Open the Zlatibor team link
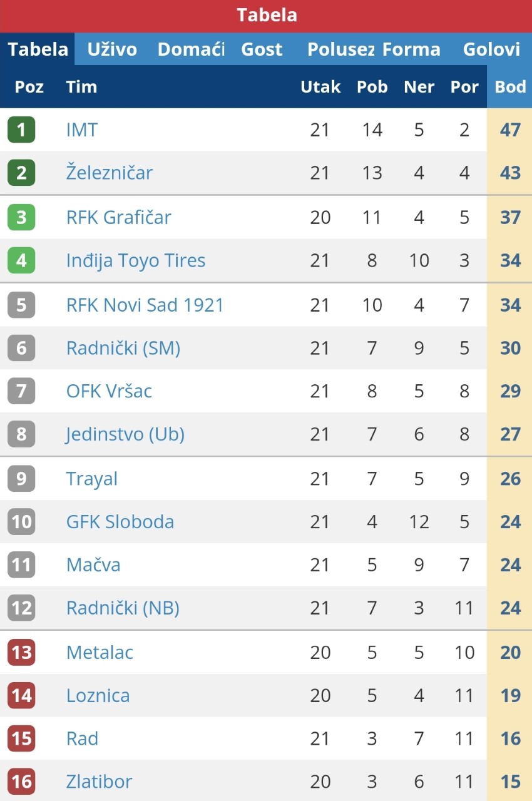Image resolution: width=532 pixels, height=801 pixels. coord(99,782)
